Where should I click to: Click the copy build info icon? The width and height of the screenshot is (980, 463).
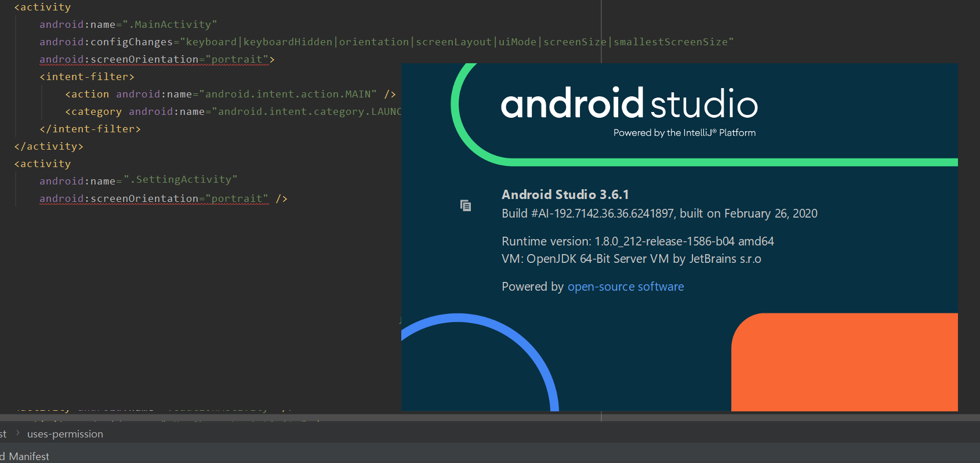tap(465, 205)
